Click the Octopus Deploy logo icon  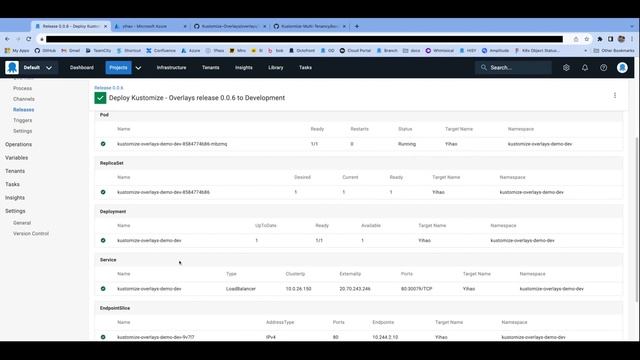[12, 67]
